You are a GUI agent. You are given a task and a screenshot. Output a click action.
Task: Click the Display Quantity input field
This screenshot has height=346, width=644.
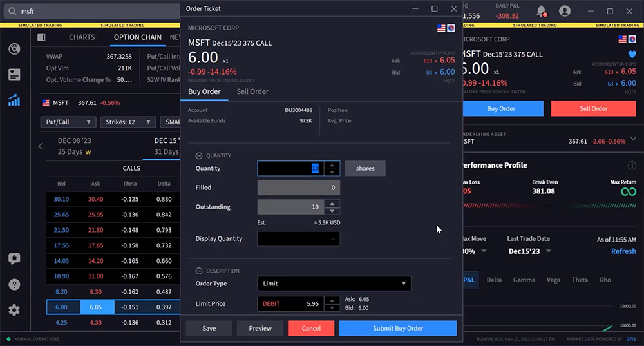(x=299, y=239)
